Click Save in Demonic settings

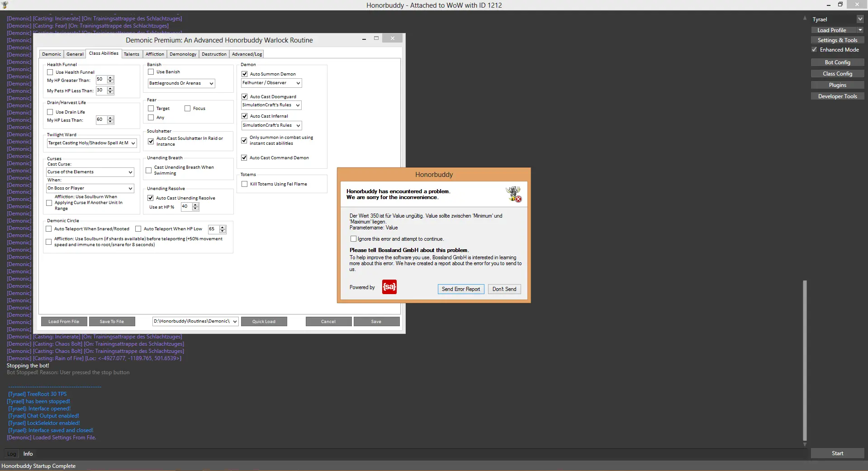coord(376,322)
